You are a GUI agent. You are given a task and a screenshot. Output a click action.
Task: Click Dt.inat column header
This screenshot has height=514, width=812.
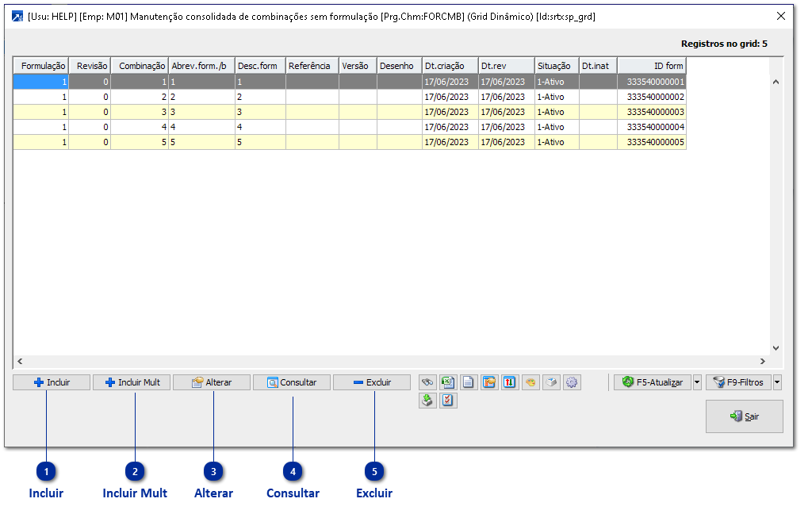598,66
